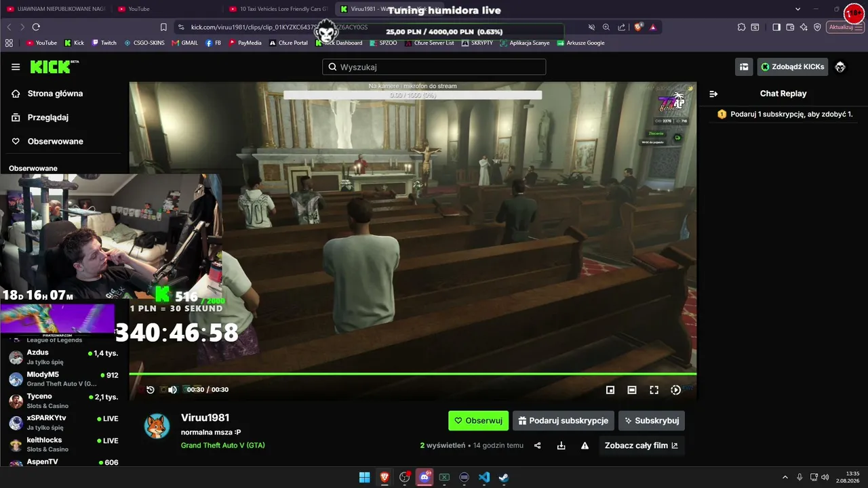Open the Arkusze Google bookmark
The image size is (868, 488).
[580, 43]
